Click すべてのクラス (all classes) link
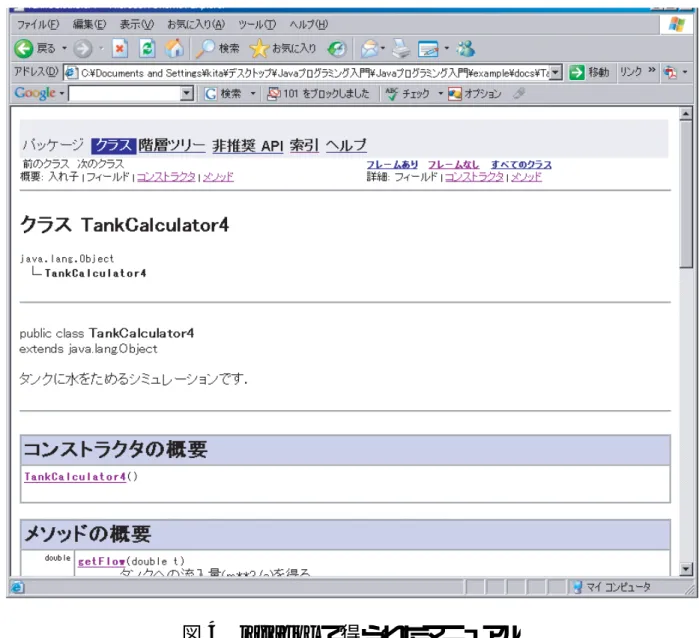This screenshot has height=638, width=699. click(521, 165)
